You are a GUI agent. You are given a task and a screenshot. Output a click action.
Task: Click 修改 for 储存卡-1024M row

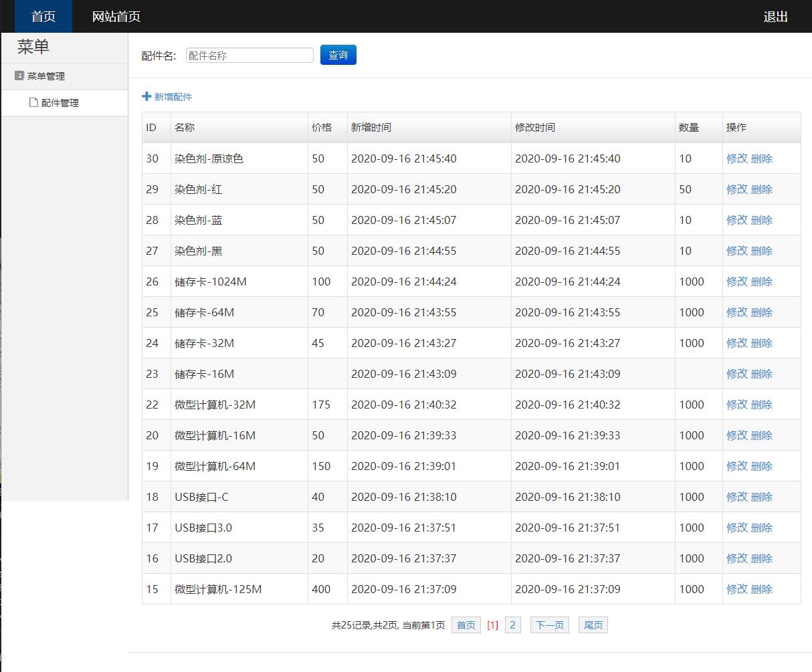(736, 282)
